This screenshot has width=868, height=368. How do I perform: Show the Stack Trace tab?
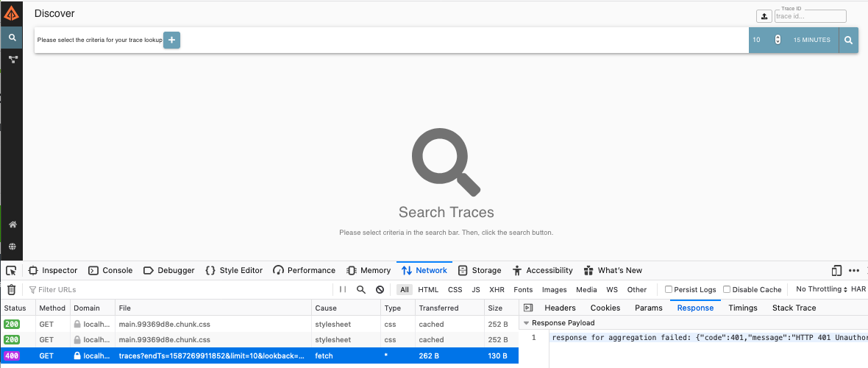(x=794, y=308)
